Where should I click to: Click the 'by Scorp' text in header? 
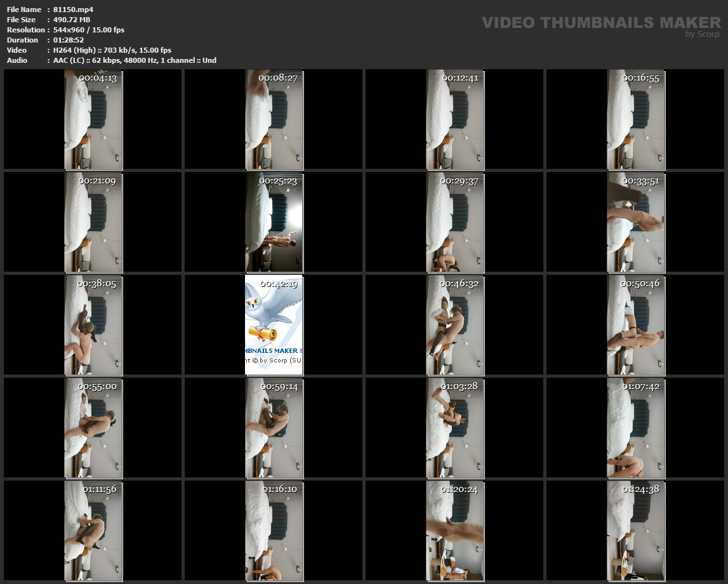point(702,34)
